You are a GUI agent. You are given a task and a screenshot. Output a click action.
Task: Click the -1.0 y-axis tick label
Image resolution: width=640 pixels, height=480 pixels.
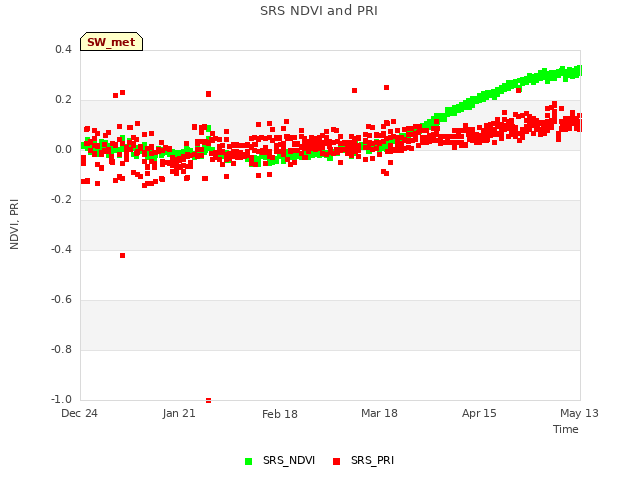tap(61, 399)
